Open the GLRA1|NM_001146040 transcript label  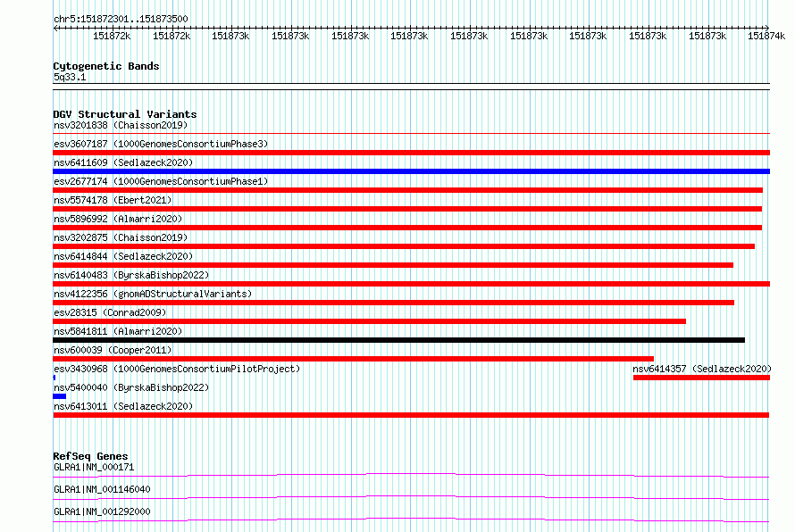[x=102, y=489]
